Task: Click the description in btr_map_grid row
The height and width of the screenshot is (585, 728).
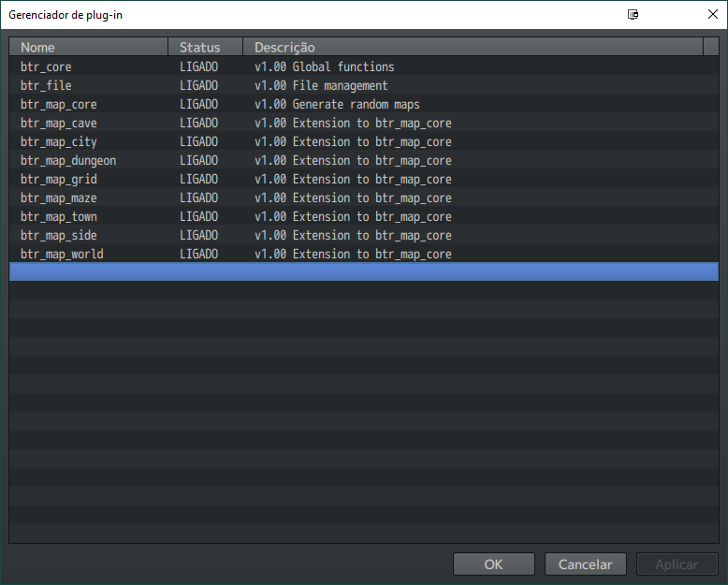Action: coord(353,179)
